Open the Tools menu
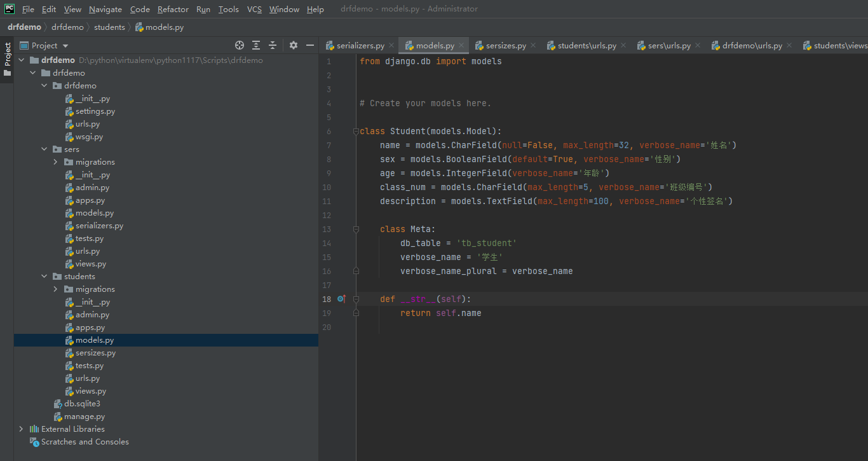 229,9
